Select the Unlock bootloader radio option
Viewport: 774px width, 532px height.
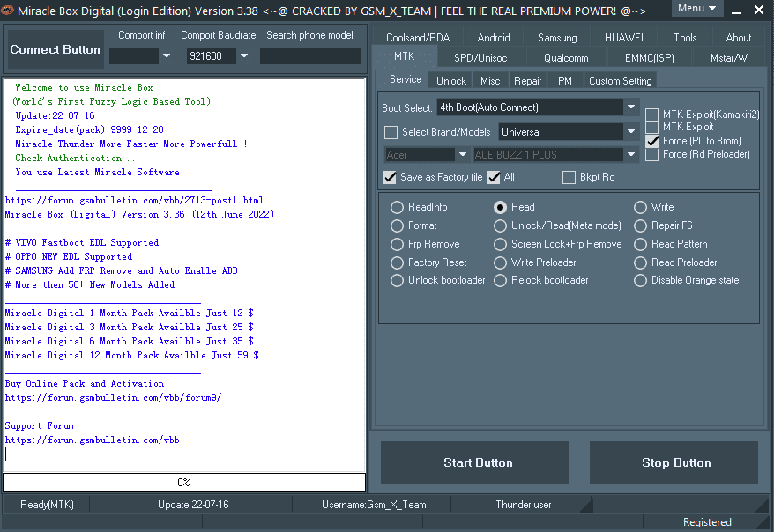pyautogui.click(x=397, y=280)
